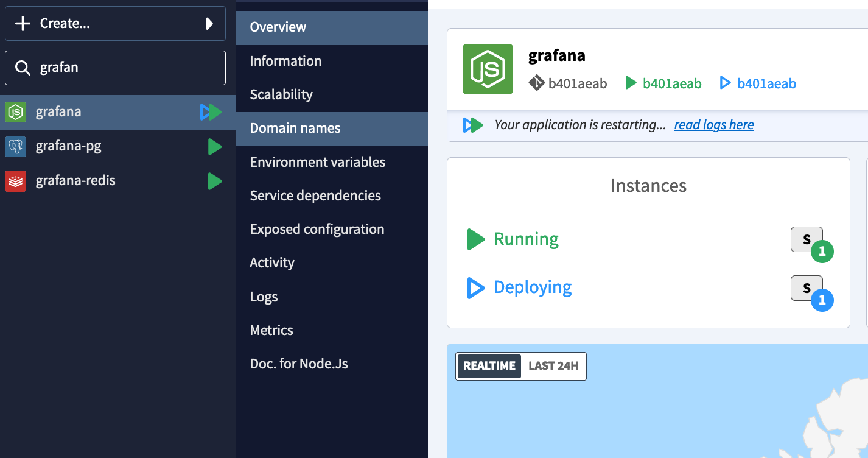Select grafana app in sidebar list
This screenshot has height=458, width=868.
117,112
